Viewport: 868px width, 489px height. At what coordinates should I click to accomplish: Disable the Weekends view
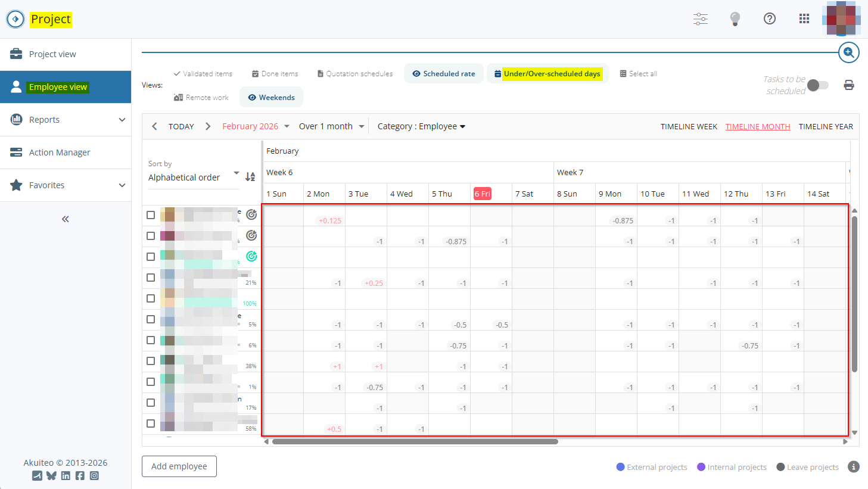[x=271, y=98]
